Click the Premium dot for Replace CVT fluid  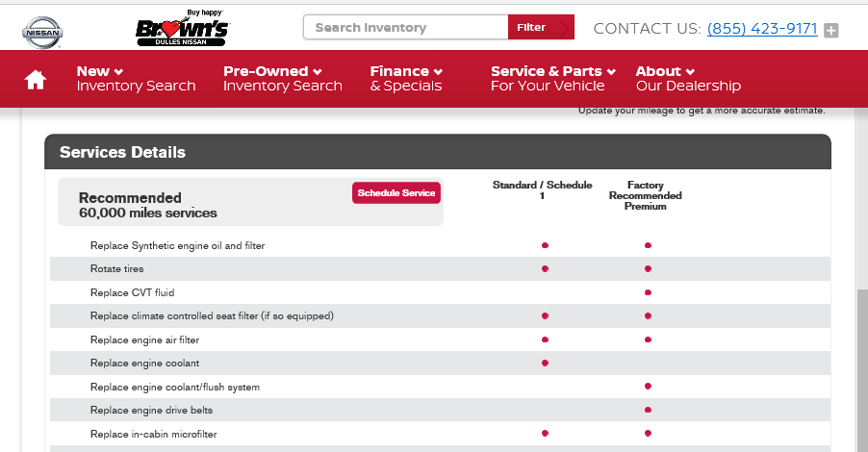coord(648,292)
